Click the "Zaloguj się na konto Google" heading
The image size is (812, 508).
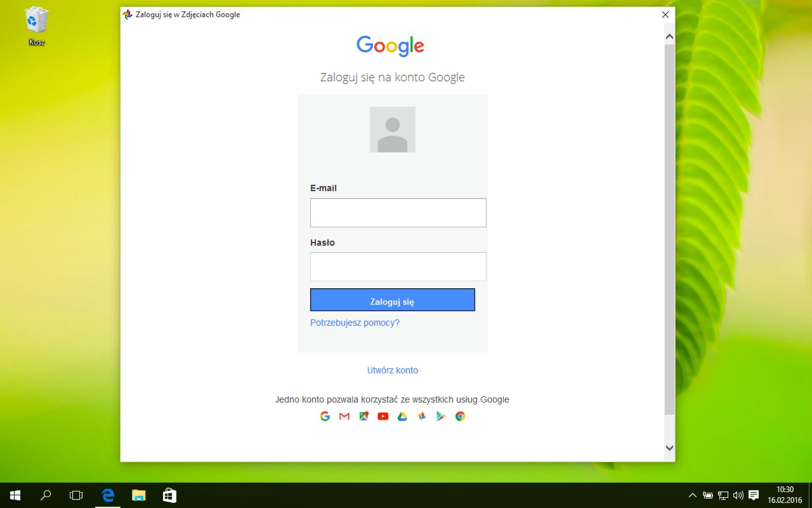[x=392, y=77]
